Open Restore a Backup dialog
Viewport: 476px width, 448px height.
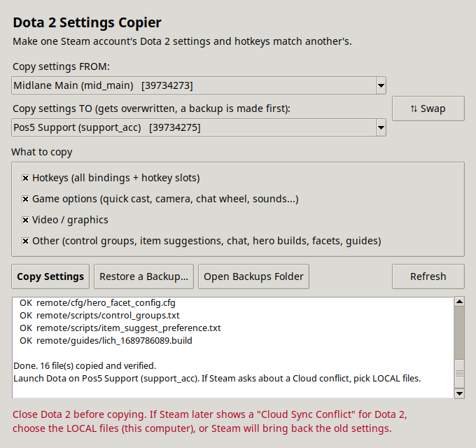[x=143, y=276]
